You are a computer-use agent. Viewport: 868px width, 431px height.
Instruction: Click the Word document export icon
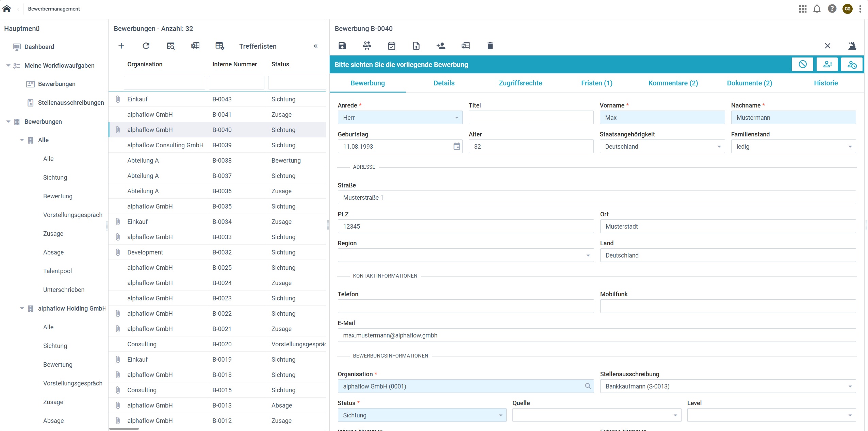[x=465, y=46]
